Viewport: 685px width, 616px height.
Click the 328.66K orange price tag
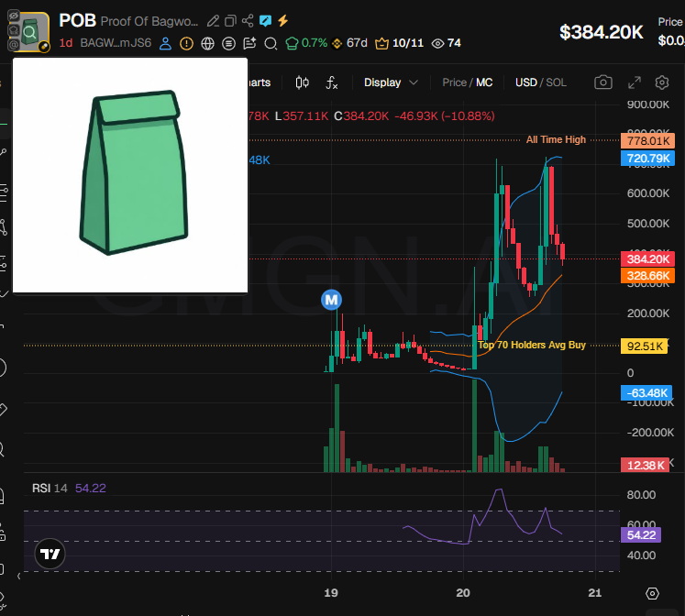tap(648, 276)
